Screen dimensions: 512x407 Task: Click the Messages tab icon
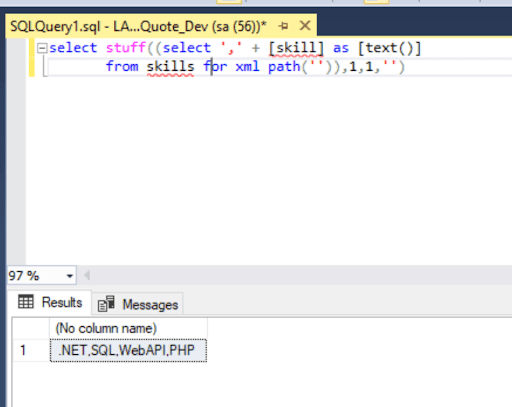(x=106, y=304)
